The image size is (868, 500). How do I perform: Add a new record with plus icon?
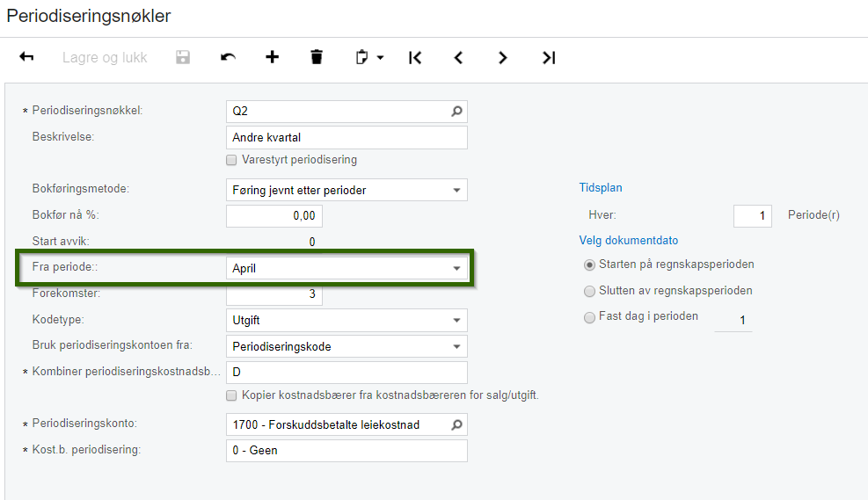272,57
